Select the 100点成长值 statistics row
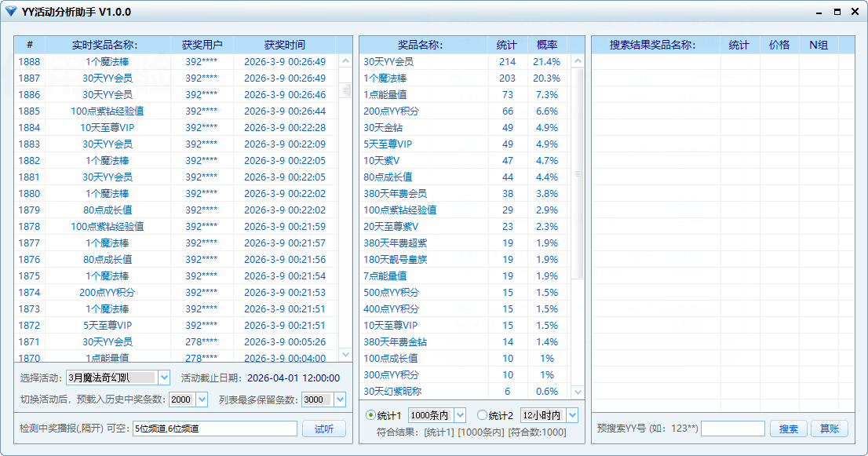Screen dimensions: 868x456 point(465,359)
